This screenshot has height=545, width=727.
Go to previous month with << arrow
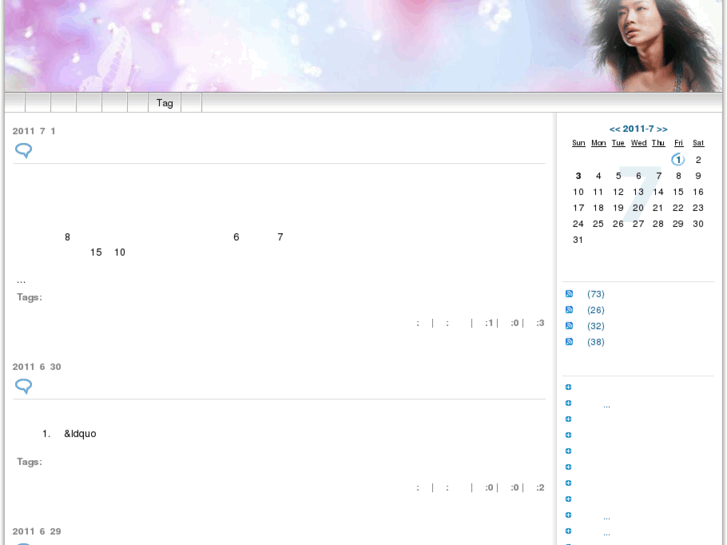coord(615,129)
